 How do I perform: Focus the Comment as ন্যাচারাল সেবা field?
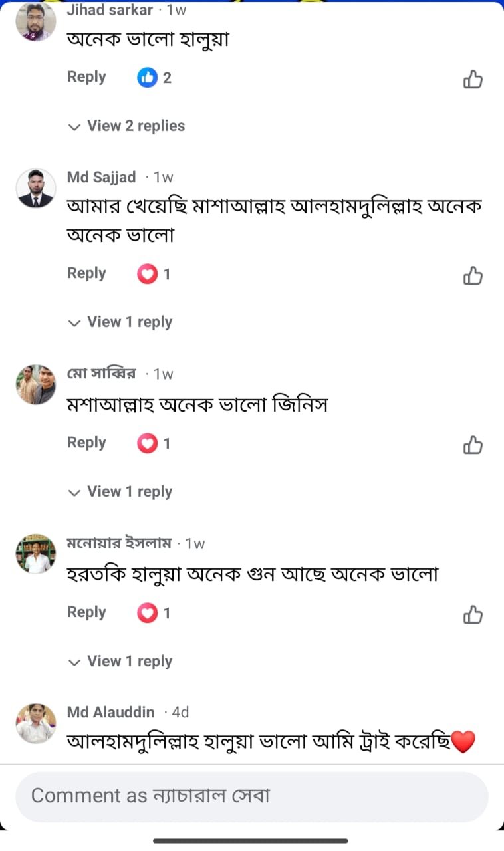(x=251, y=796)
